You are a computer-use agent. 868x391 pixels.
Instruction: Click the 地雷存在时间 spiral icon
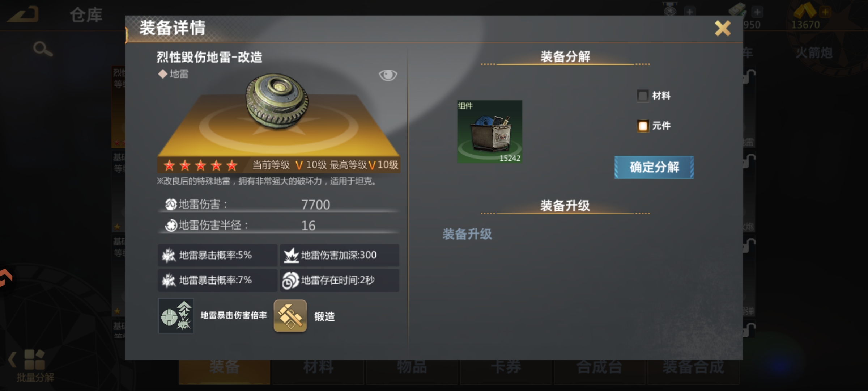coord(290,281)
